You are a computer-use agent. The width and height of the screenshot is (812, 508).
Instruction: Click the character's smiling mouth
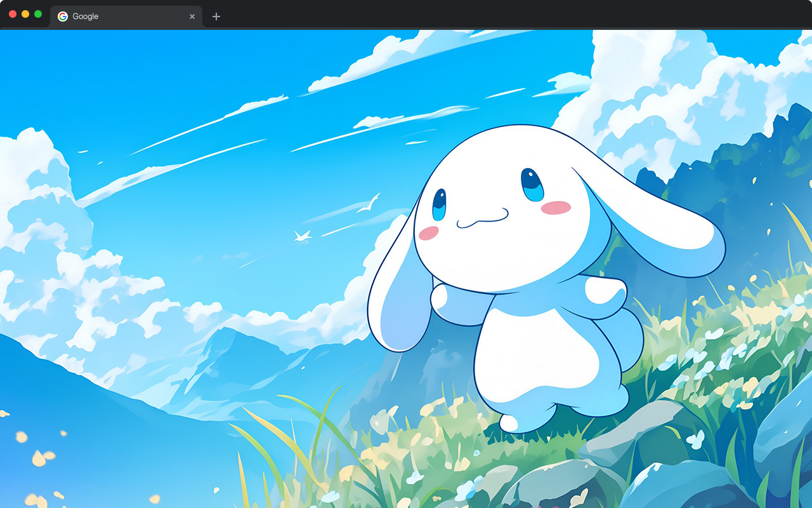click(x=482, y=219)
